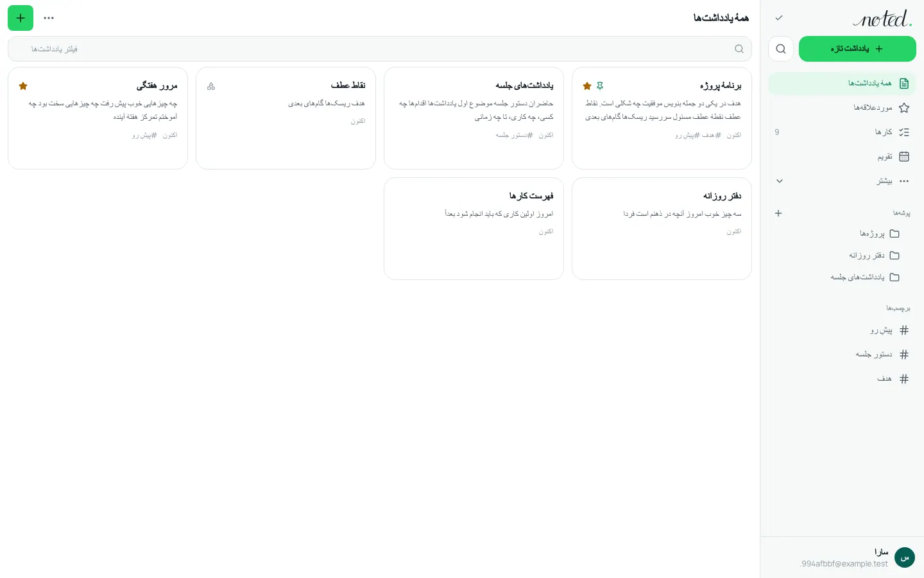The height and width of the screenshot is (578, 924).
Task: Open موردعلاقه‌ها favorites list
Action: point(842,108)
